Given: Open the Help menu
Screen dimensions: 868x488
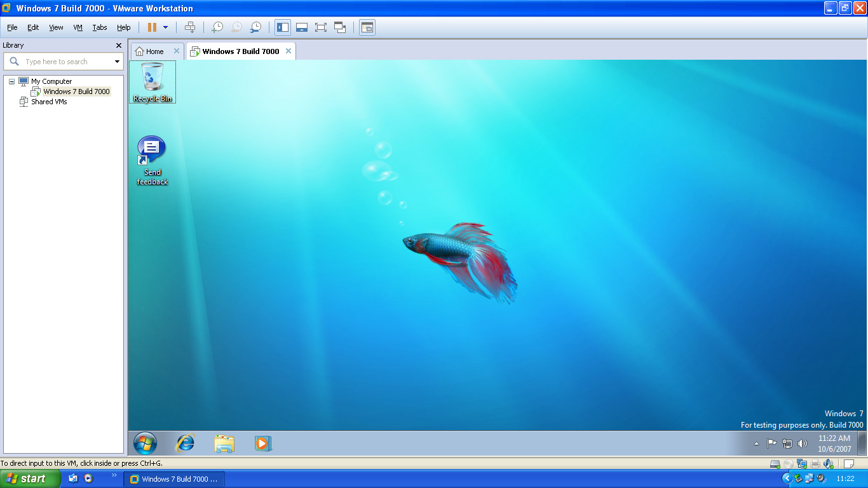Looking at the screenshot, I should [x=124, y=27].
